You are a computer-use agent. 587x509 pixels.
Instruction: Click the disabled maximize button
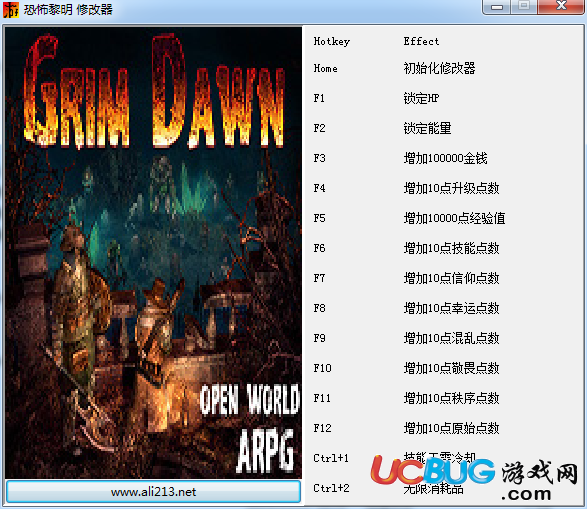coord(524,7)
